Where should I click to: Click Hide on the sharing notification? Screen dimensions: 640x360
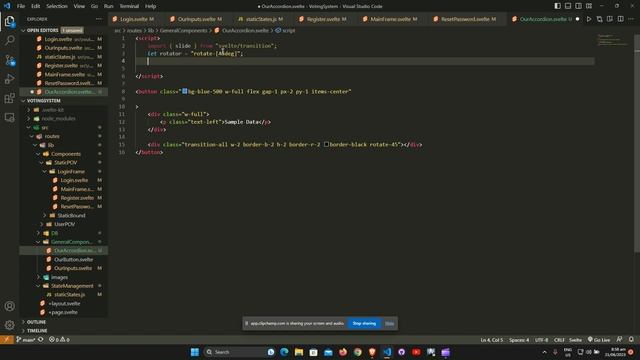coord(389,323)
